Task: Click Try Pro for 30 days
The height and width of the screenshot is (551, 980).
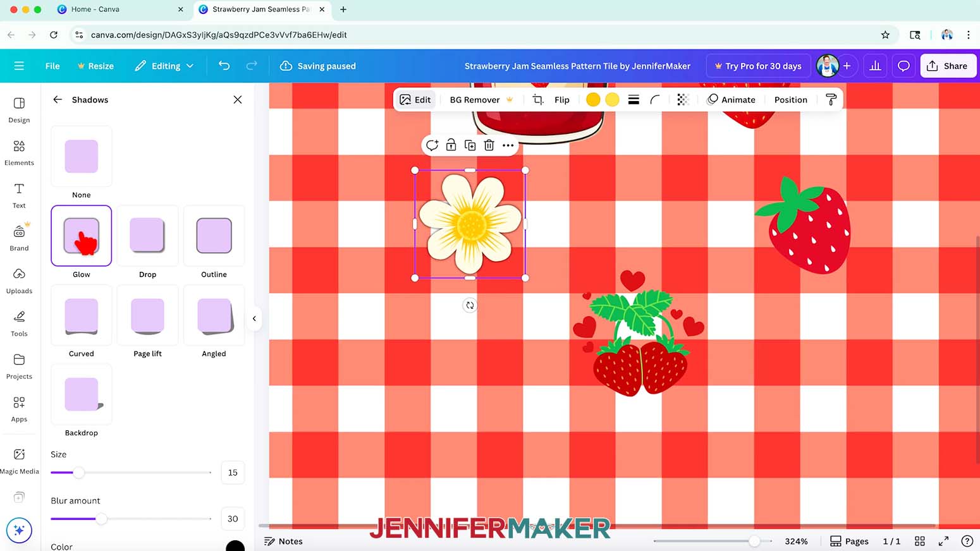Action: 758,66
